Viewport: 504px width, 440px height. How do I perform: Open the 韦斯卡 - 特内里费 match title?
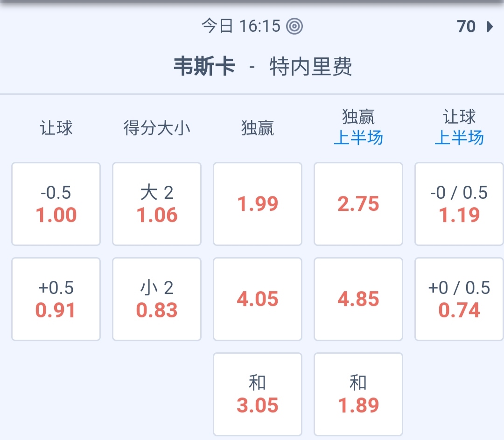[x=263, y=67]
